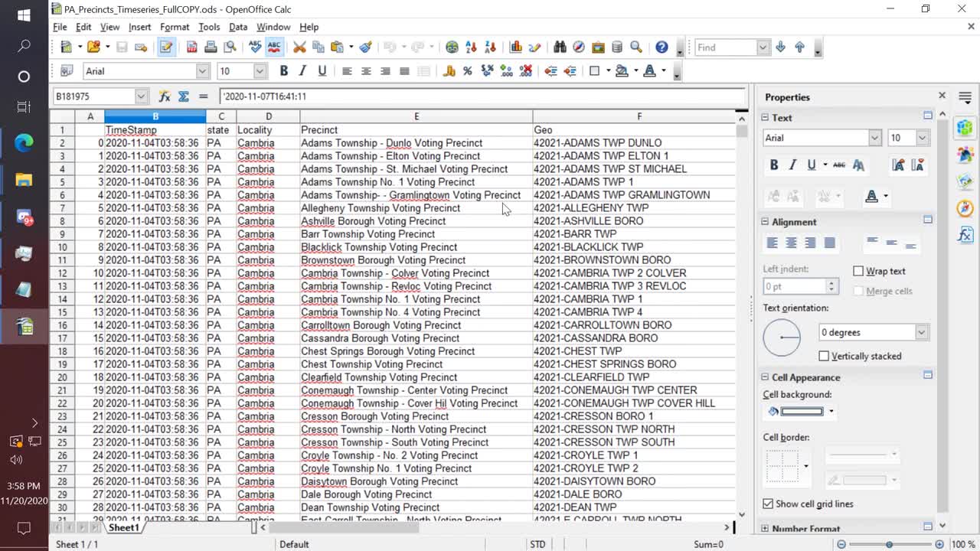Open OpenOffice Help question mark icon
The image size is (980, 551).
[661, 47]
